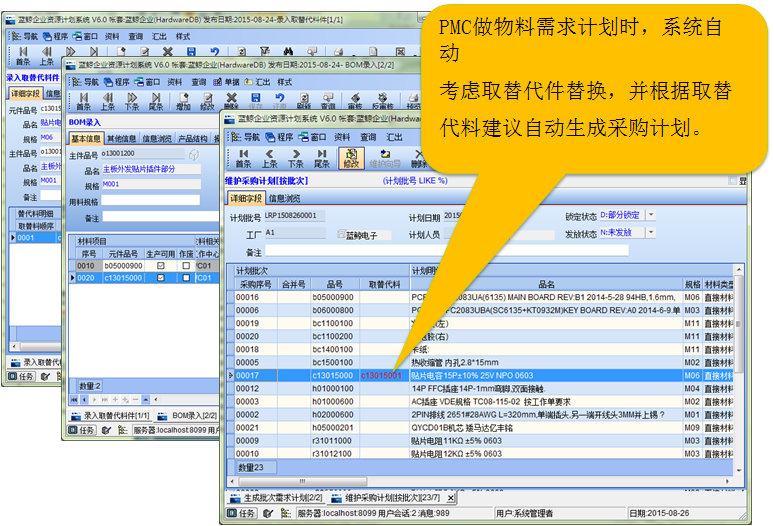The width and height of the screenshot is (774, 526).
Task: Click the 计划批号 field LRP1508260001
Action: pyautogui.click(x=295, y=216)
